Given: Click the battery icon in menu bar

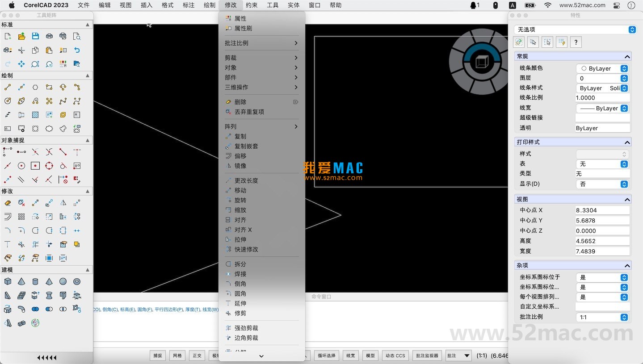Looking at the screenshot, I should (530, 5).
